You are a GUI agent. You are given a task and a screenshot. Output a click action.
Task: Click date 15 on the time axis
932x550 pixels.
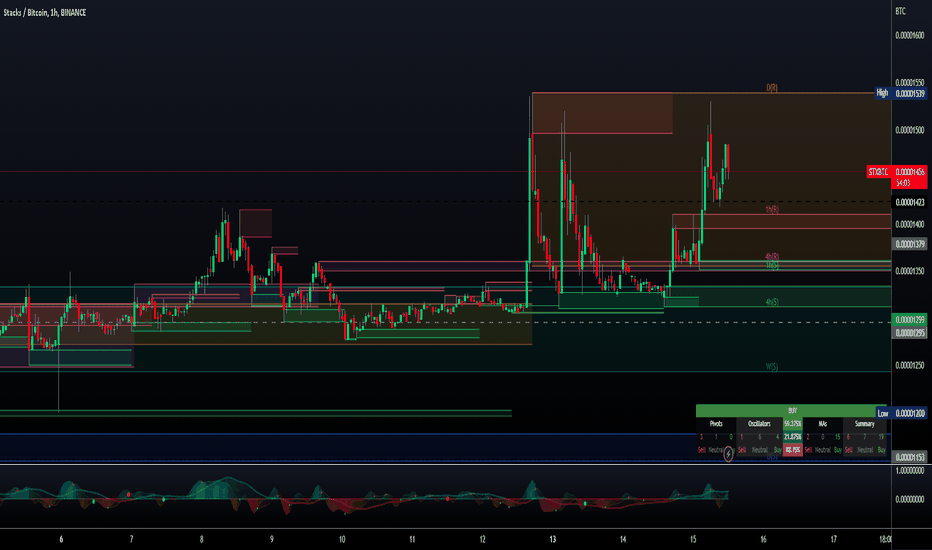692,540
